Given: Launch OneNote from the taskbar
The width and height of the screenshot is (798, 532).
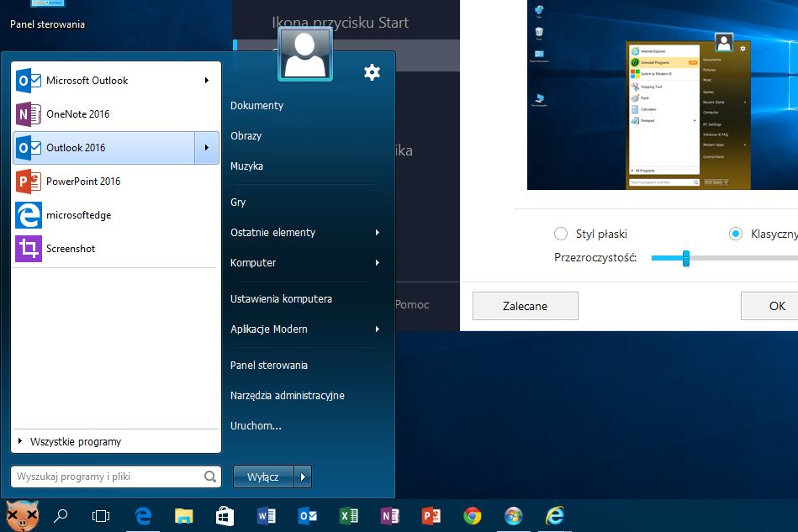Looking at the screenshot, I should pos(390,516).
